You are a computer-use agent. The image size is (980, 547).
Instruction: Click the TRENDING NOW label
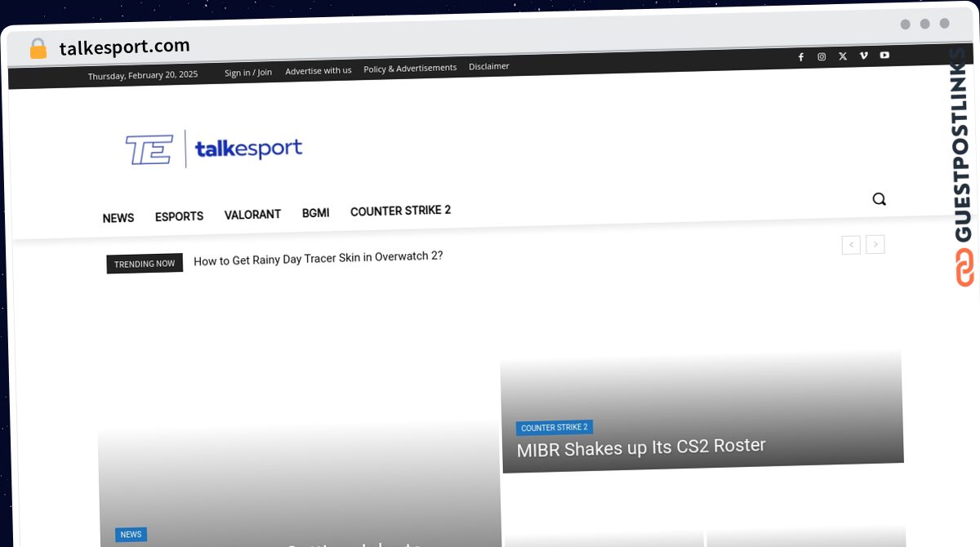pyautogui.click(x=145, y=264)
